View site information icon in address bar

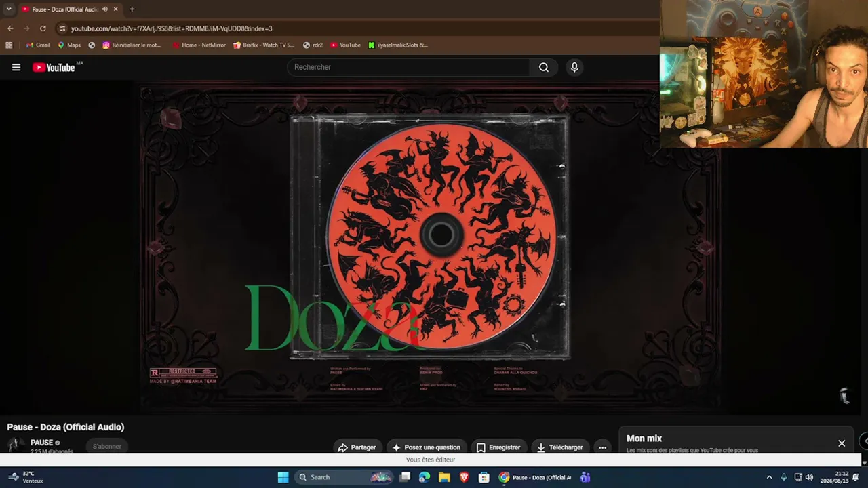(62, 28)
